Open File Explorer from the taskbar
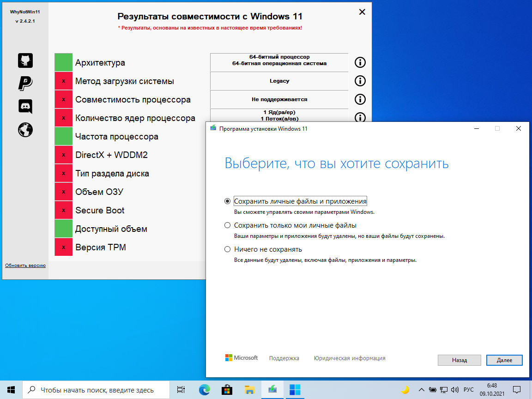The width and height of the screenshot is (532, 399). [x=249, y=390]
